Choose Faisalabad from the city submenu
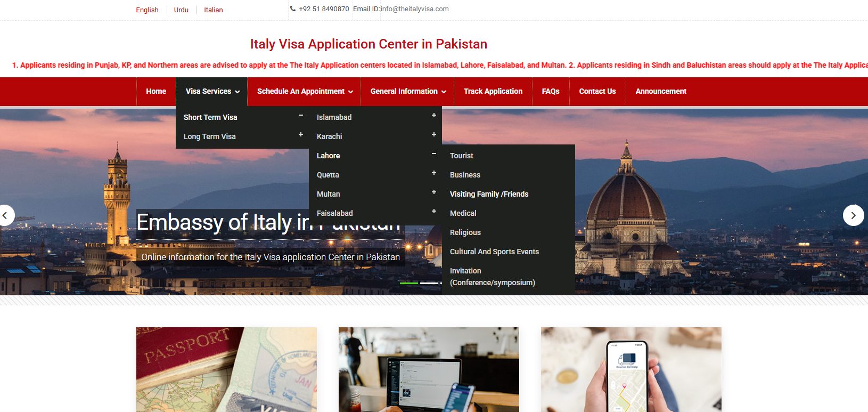868x412 pixels. (335, 213)
